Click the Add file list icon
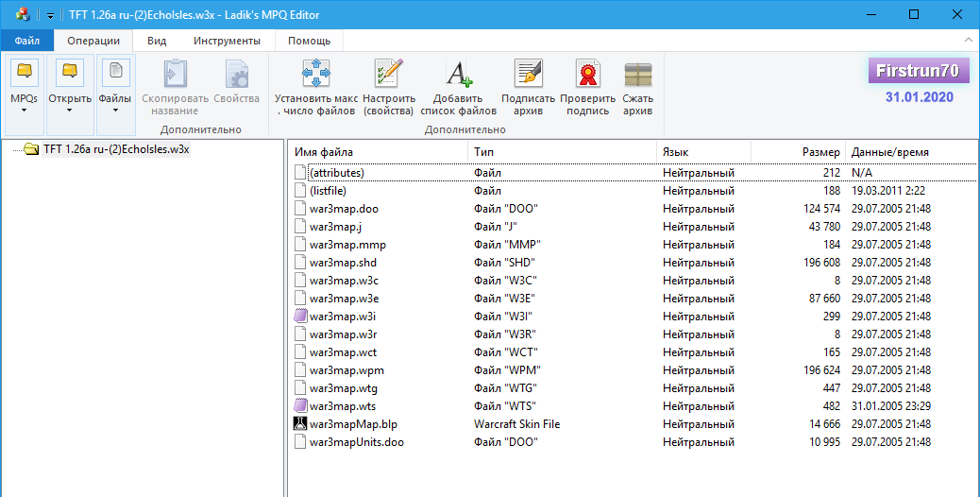980x497 pixels. pos(458,74)
